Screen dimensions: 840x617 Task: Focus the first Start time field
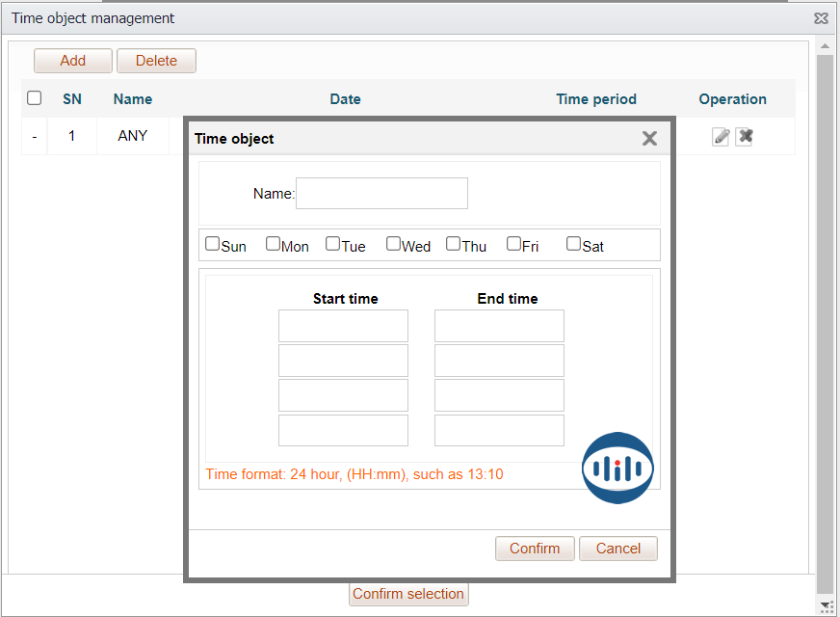tap(343, 326)
